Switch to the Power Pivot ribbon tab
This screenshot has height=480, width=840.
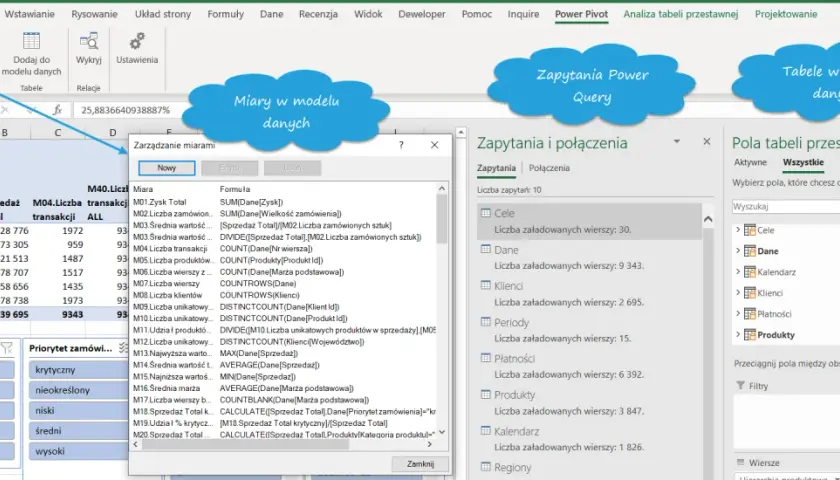pos(581,14)
